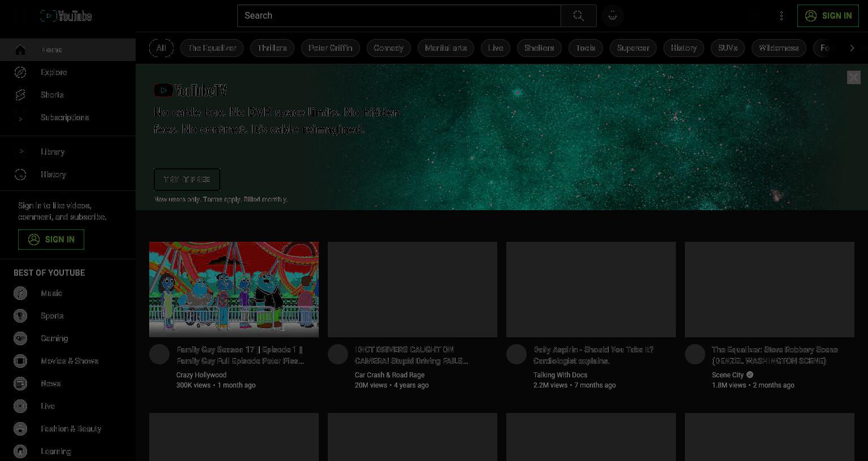Select the All filter chip
The width and height of the screenshot is (868, 461).
161,48
